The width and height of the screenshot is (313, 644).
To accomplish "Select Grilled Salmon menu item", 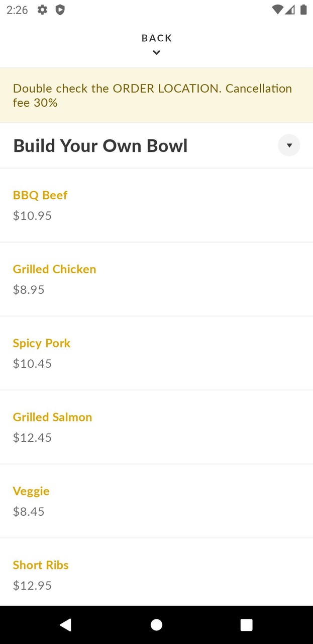I will coord(52,417).
